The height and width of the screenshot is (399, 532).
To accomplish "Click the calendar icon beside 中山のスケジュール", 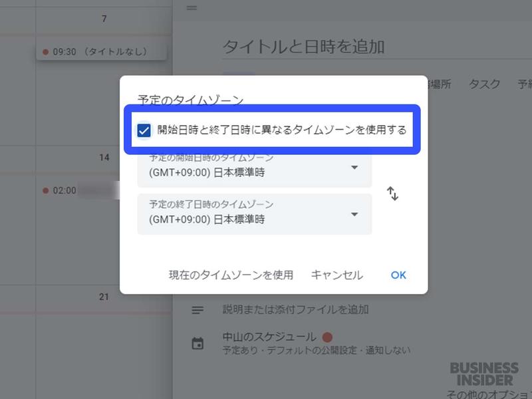I will coord(198,343).
